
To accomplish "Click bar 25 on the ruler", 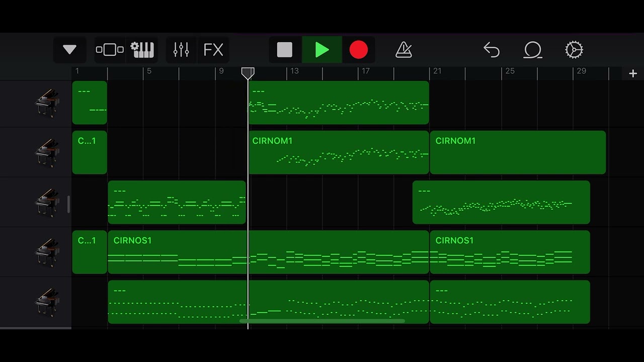I will (x=510, y=71).
